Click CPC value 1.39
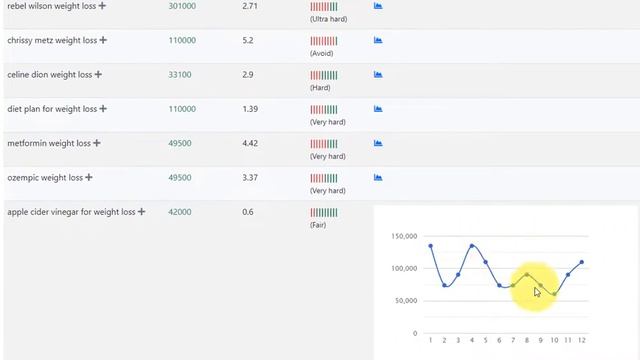 click(250, 109)
